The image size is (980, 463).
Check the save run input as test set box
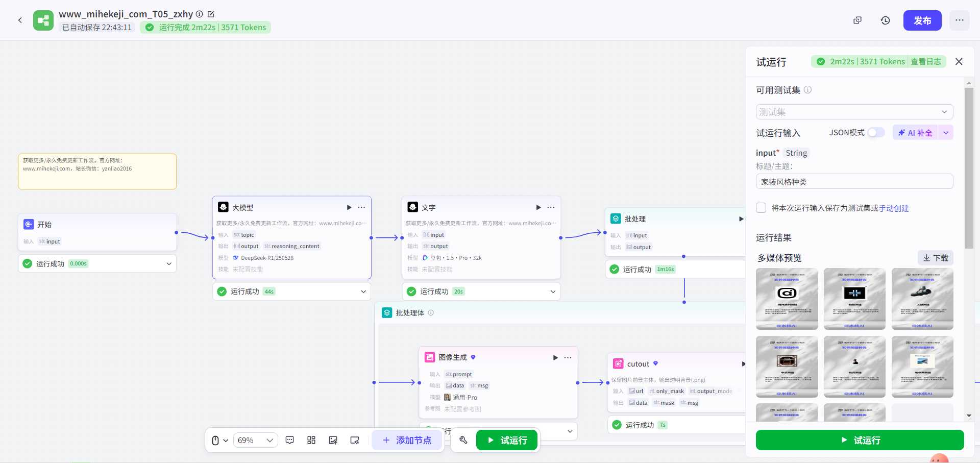(x=761, y=208)
